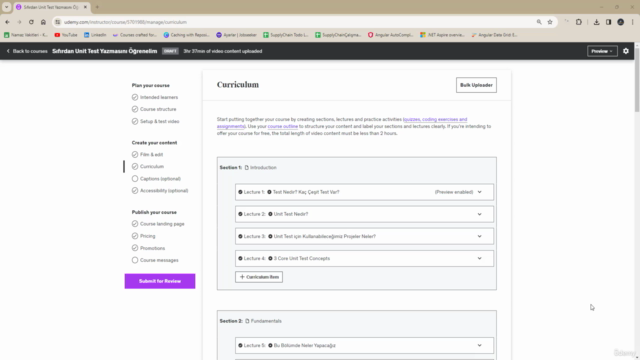Click the browser forward arrow
Screen dimensions: 640x360
tap(19, 22)
